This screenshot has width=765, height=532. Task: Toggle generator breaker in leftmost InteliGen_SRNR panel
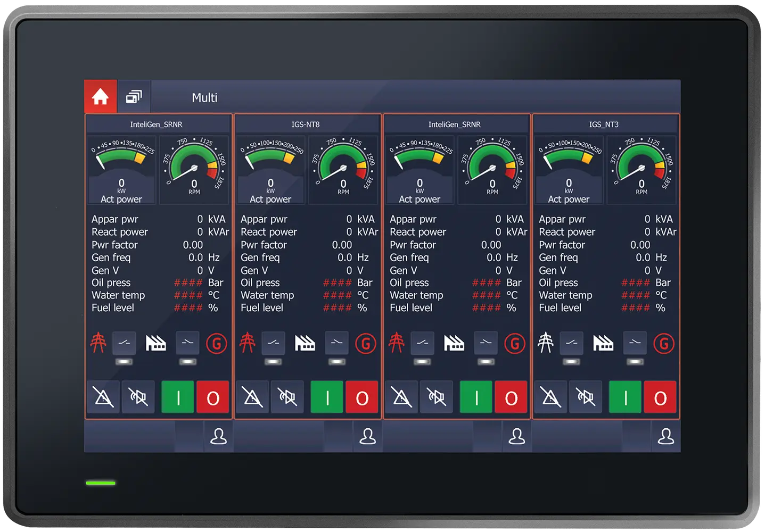pos(187,343)
